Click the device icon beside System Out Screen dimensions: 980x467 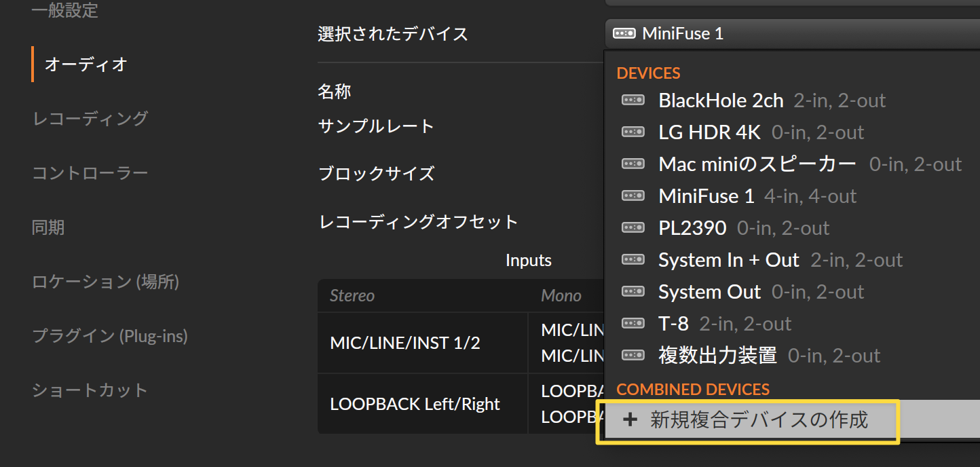(633, 292)
